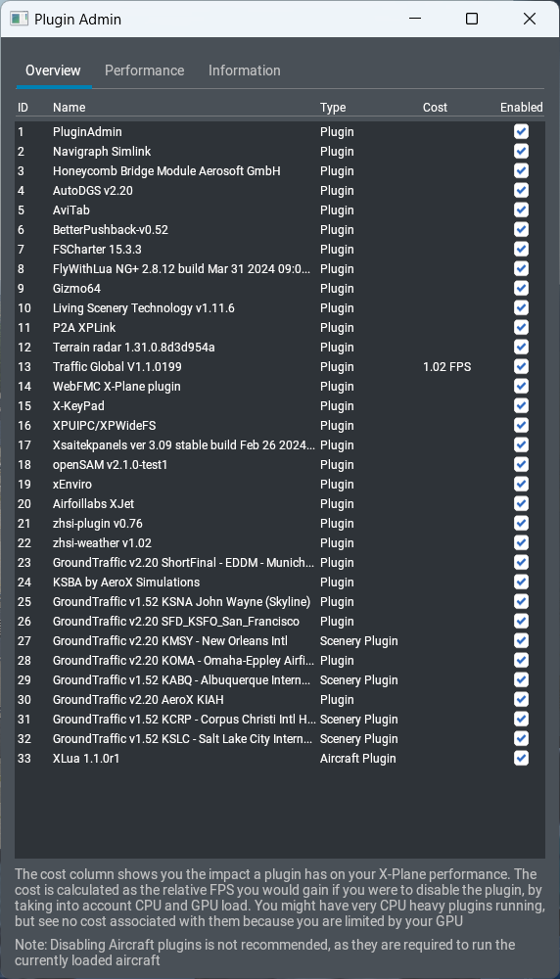560x979 pixels.
Task: Maximize the Plugin Admin window
Action: (x=472, y=19)
